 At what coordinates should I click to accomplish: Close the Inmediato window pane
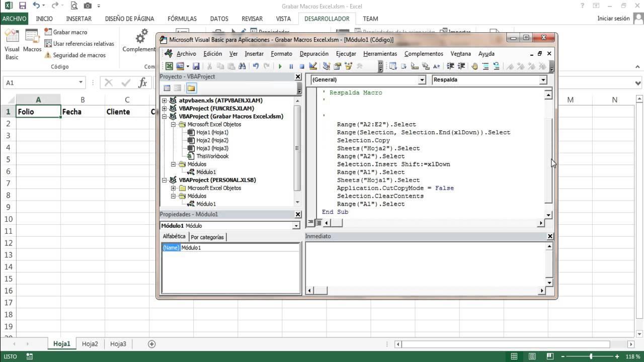(x=550, y=236)
